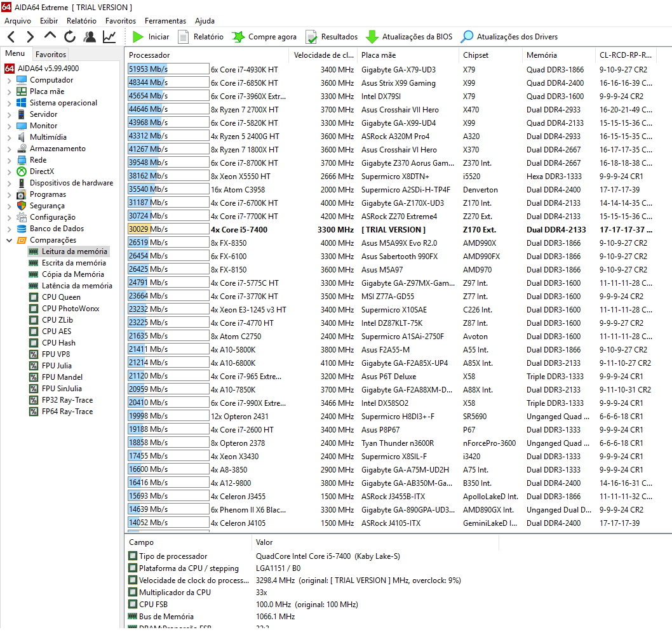This screenshot has height=637, width=672.
Task: Click Atualizações da BIOS
Action: click(x=409, y=37)
